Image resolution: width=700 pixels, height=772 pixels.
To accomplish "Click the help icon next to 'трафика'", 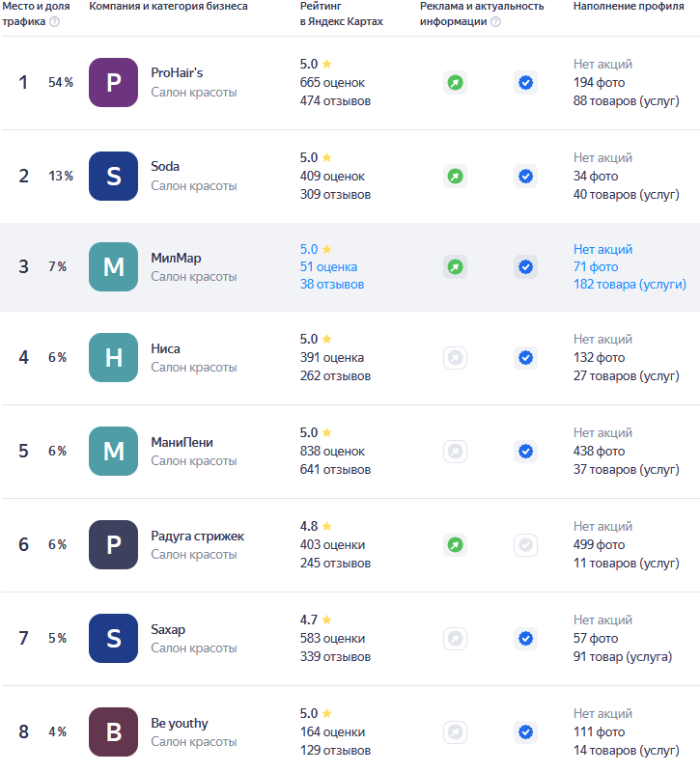I will click(54, 22).
